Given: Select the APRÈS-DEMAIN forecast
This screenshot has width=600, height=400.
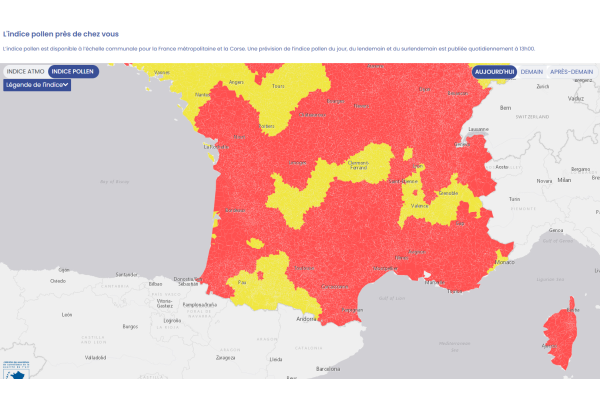Looking at the screenshot, I should tap(571, 72).
